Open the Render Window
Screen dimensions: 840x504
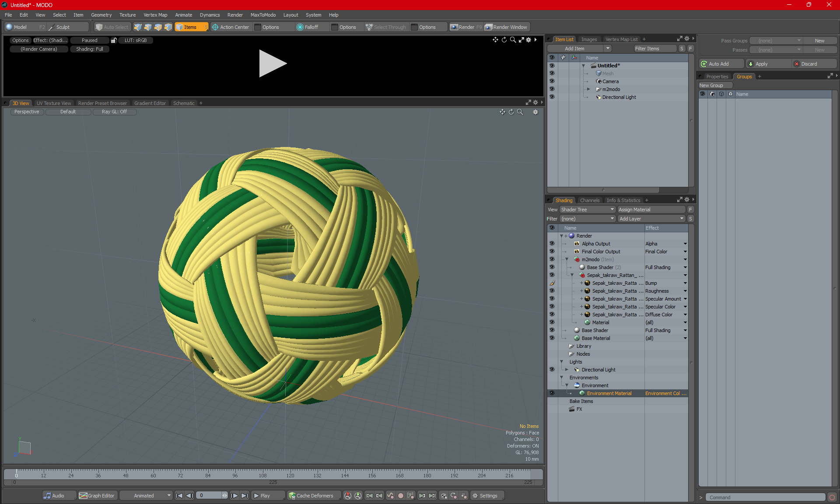coord(507,27)
